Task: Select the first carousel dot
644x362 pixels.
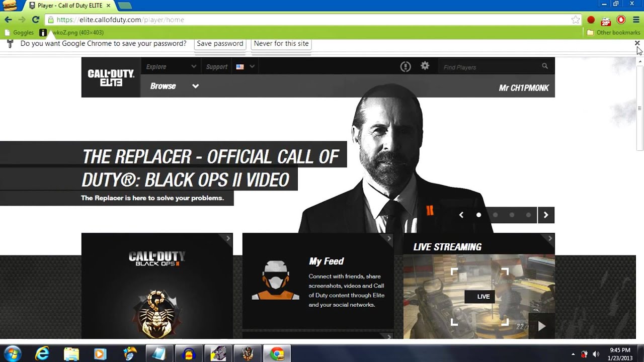Action: [x=478, y=215]
